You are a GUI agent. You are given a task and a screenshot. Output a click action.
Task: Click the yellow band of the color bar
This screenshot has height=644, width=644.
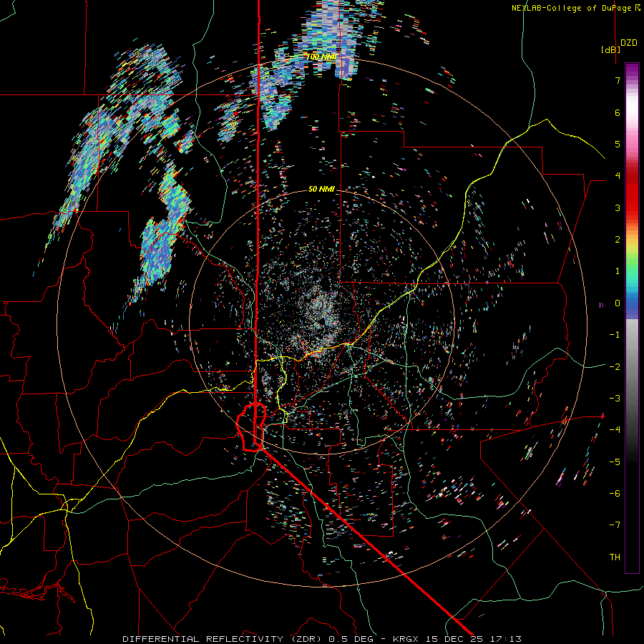(632, 245)
